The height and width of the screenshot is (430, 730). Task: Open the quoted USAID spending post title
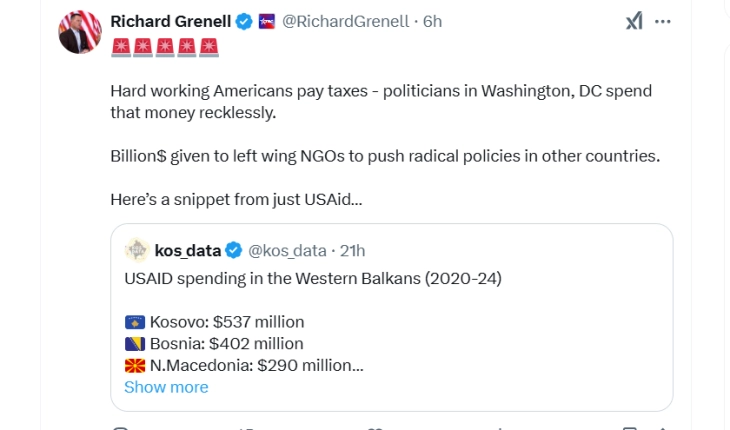click(312, 278)
